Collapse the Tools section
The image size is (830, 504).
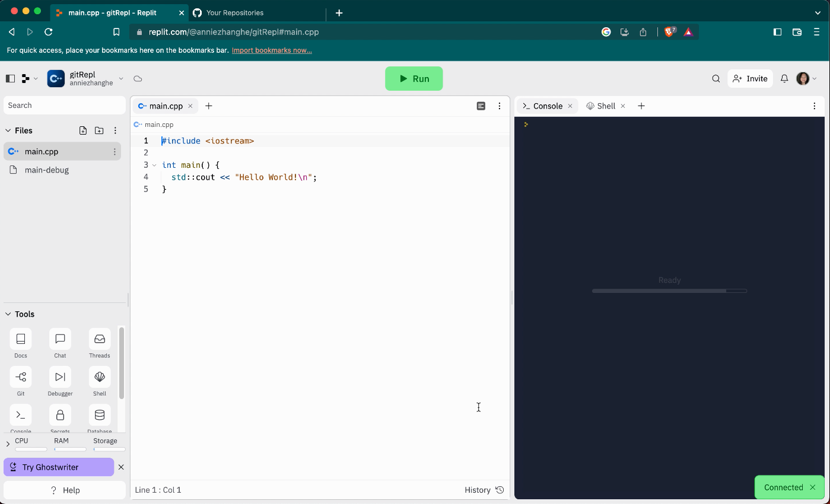[8, 314]
